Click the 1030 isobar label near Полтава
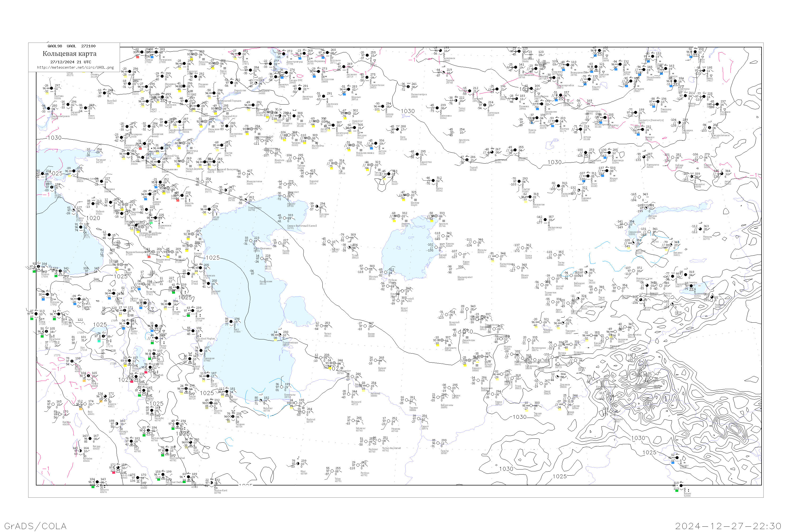 [54, 138]
